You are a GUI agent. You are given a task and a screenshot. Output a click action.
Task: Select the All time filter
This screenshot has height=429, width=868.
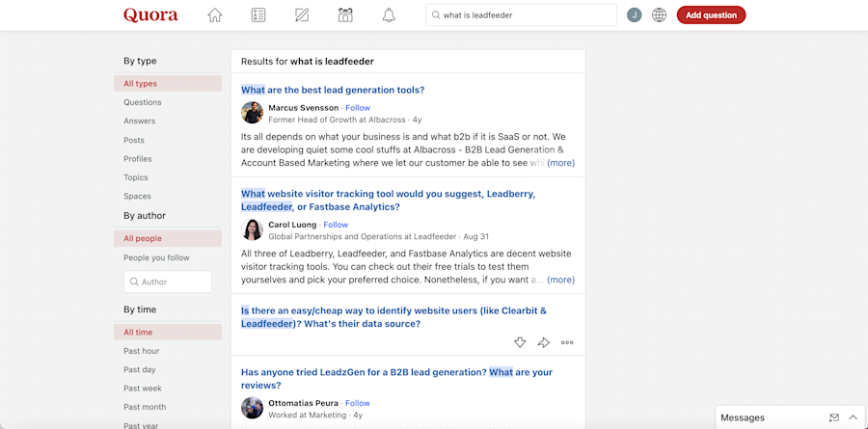coord(168,333)
